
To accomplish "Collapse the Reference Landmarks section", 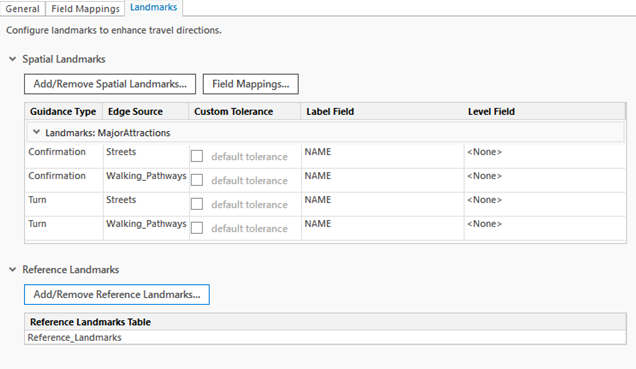I will [13, 270].
